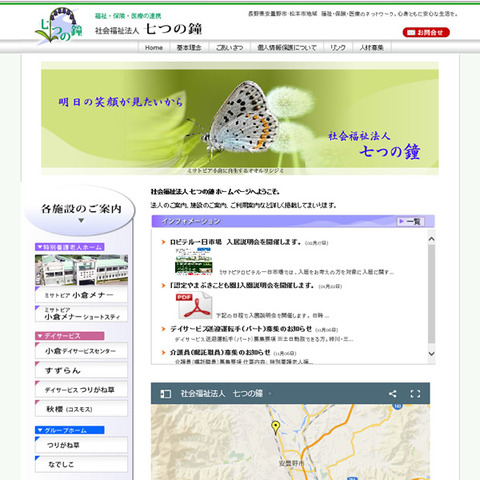Viewport: 480px width, 480px height.
Task: Click the グループホーム section header
Action: 70,430
